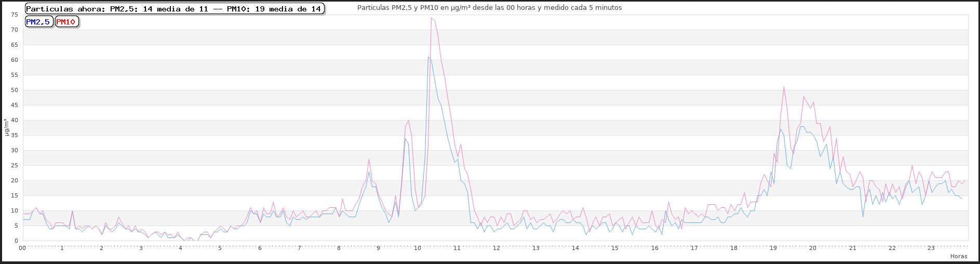
Task: Click the PM10 peak of 40 before hour 10
Action: [409, 121]
